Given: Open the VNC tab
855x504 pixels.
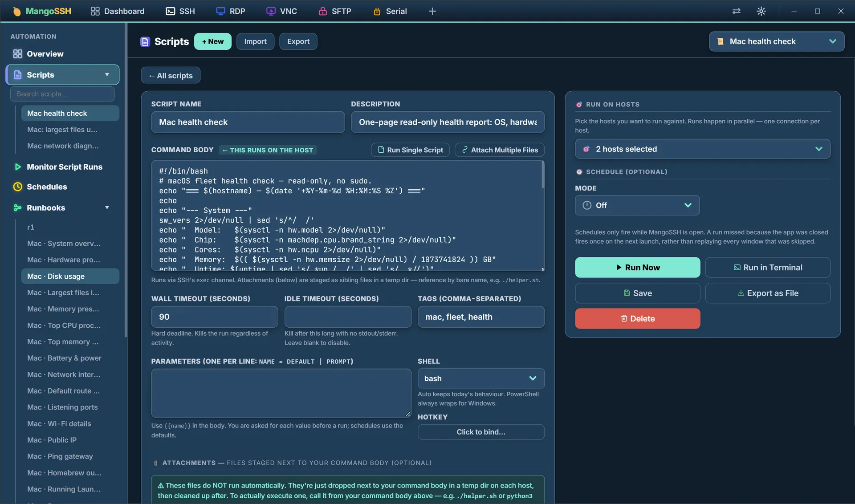Looking at the screenshot, I should click(281, 11).
